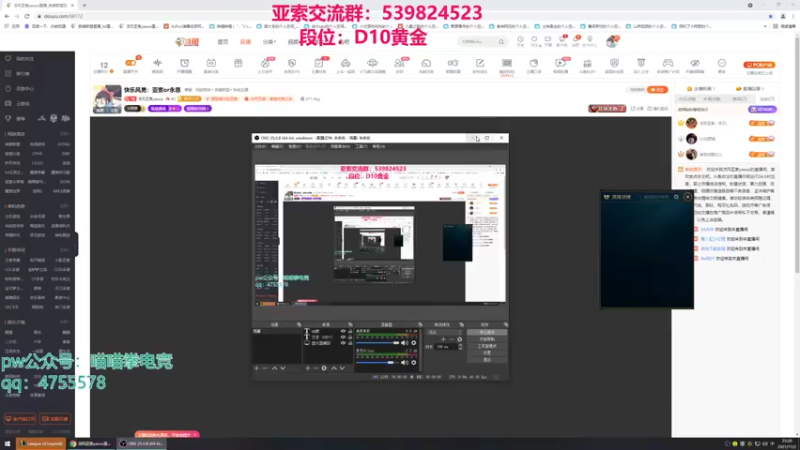Close the dark League client overlay panel
Viewport: 800px width, 450px height.
pyautogui.click(x=688, y=196)
